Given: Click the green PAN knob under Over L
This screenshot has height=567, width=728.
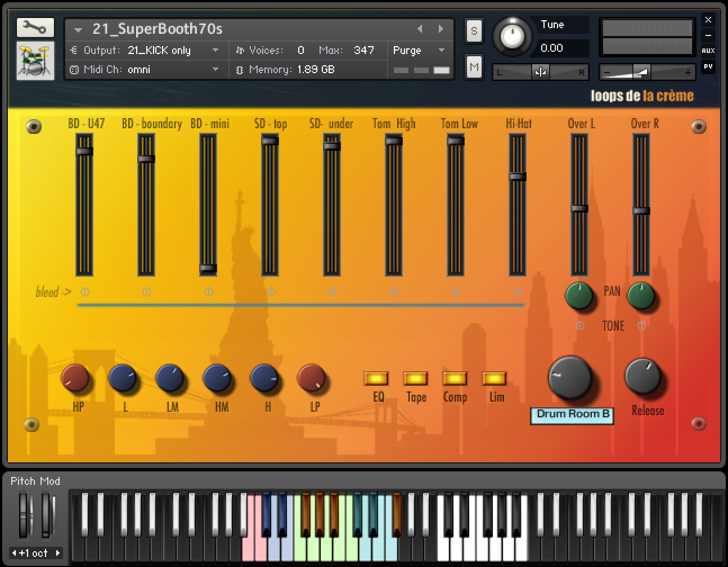Looking at the screenshot, I should pyautogui.click(x=579, y=296).
